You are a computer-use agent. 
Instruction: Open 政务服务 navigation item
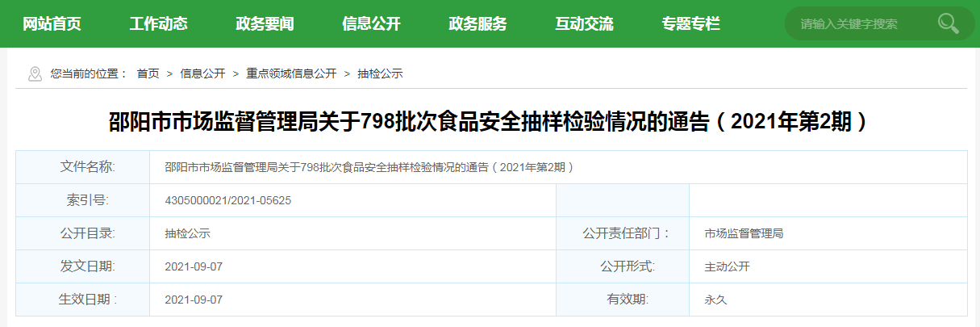[478, 23]
